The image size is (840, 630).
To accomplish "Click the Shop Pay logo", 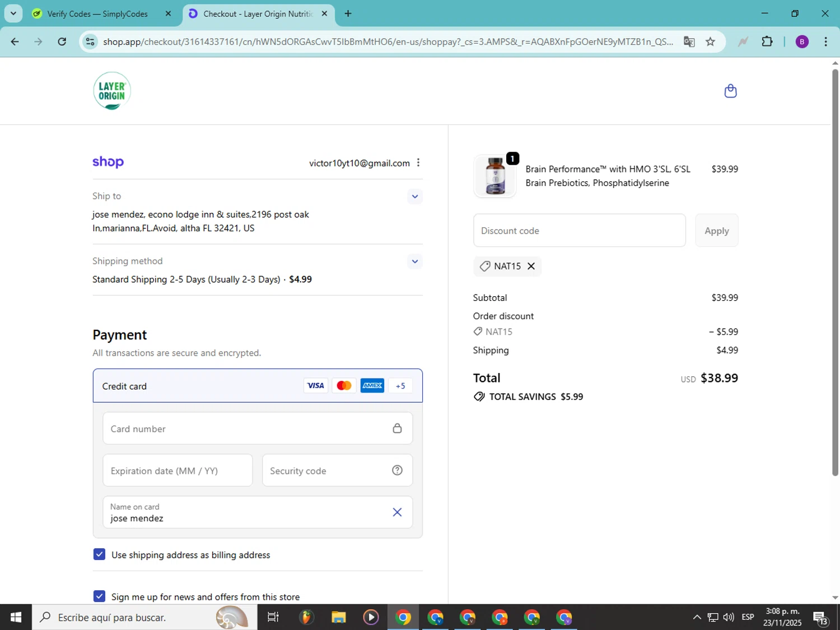I will point(108,162).
